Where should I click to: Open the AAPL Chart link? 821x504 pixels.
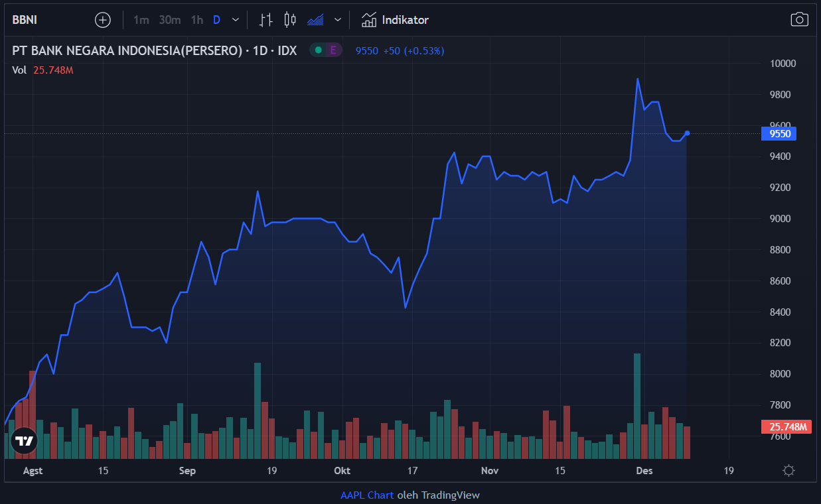[x=367, y=495]
